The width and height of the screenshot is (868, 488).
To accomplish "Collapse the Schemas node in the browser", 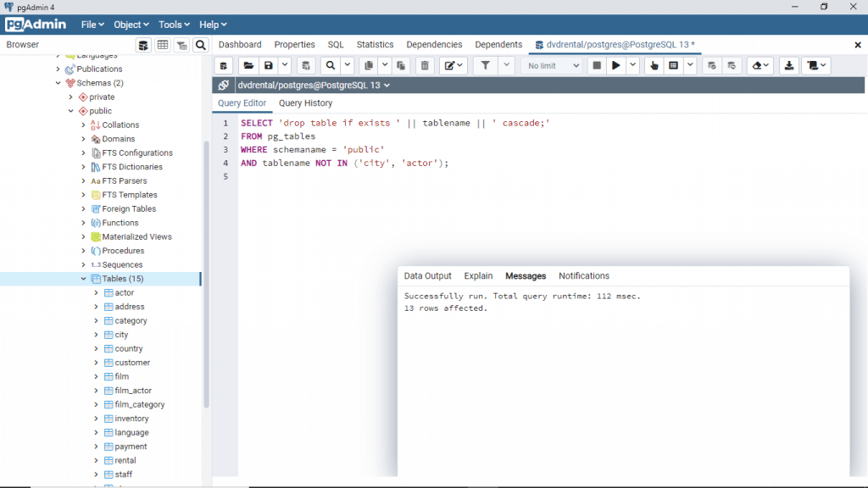I will click(57, 83).
